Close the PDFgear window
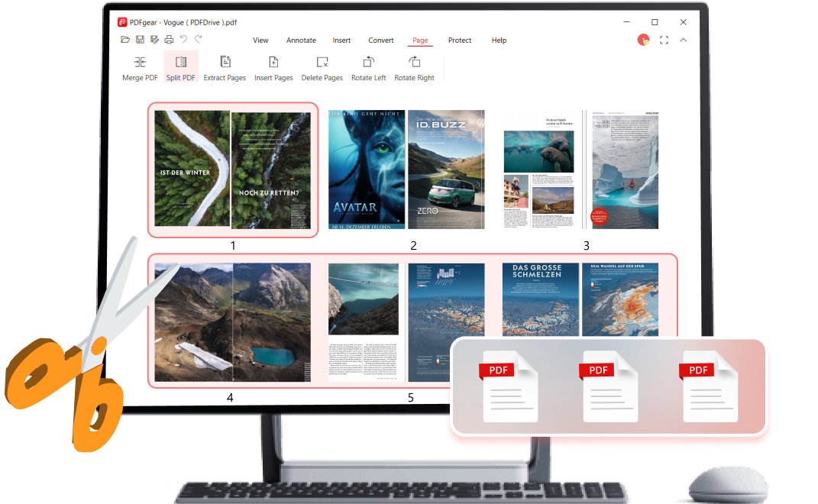Screen dimensions: 818x504 point(684,22)
